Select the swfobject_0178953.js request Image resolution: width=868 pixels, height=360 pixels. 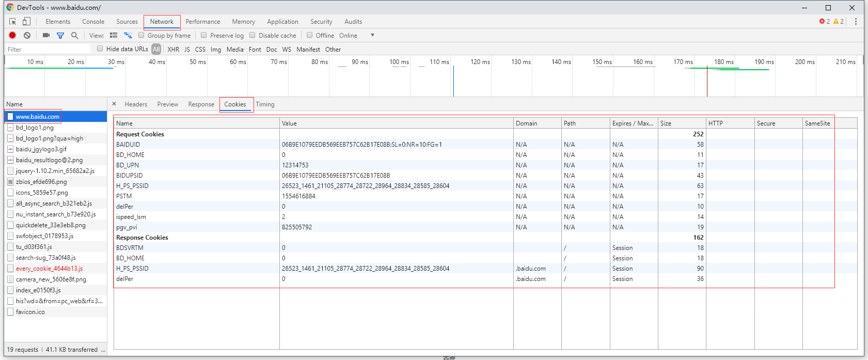[x=56, y=236]
